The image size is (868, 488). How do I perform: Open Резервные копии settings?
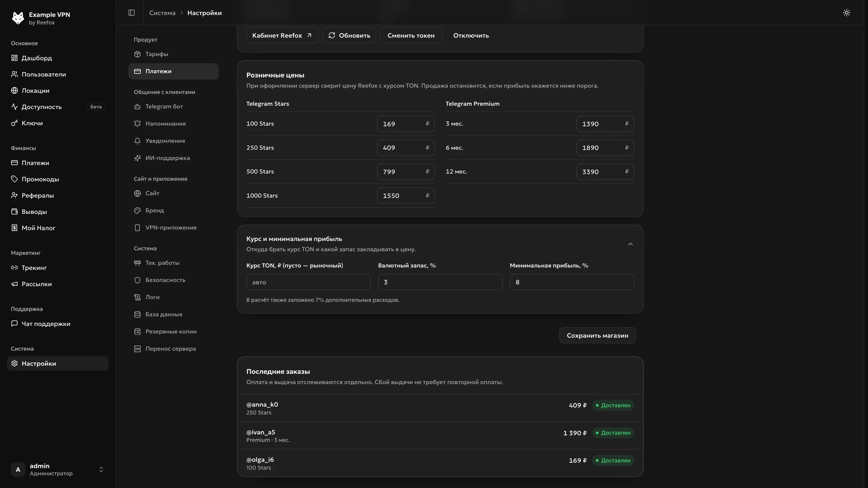(x=174, y=332)
